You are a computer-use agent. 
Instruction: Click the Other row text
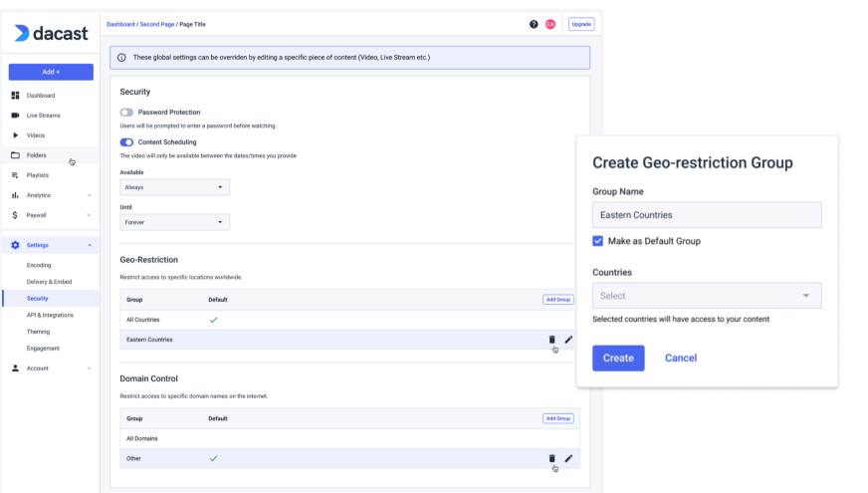point(133,459)
